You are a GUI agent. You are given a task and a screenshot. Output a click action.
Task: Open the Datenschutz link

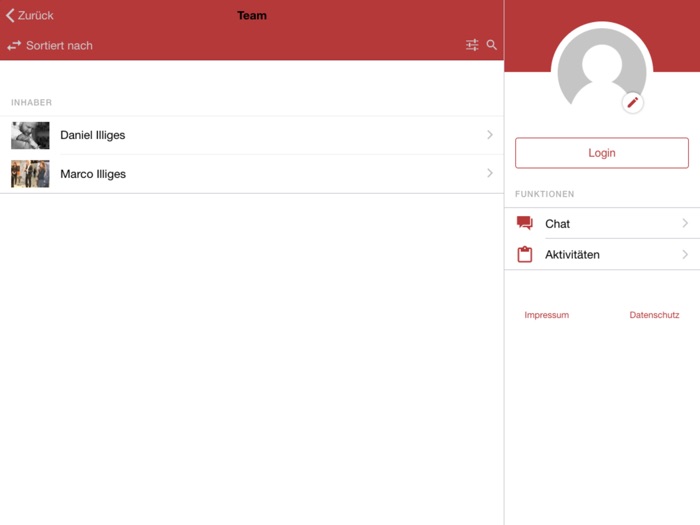click(x=654, y=315)
